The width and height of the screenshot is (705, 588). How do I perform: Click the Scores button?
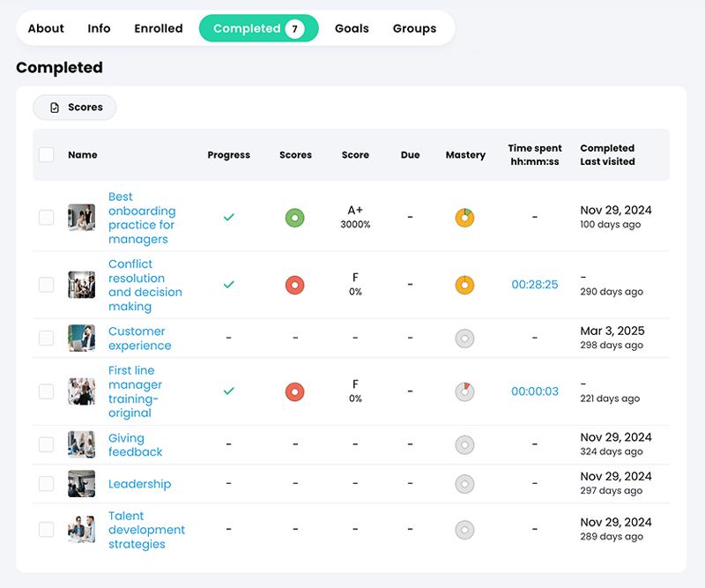pos(74,107)
